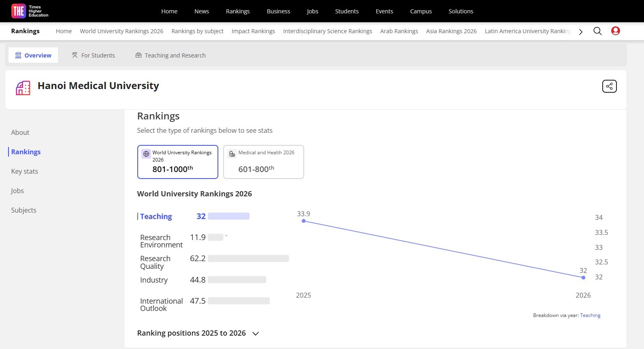Switch to the Overview tab
The width and height of the screenshot is (644, 349).
pos(33,55)
